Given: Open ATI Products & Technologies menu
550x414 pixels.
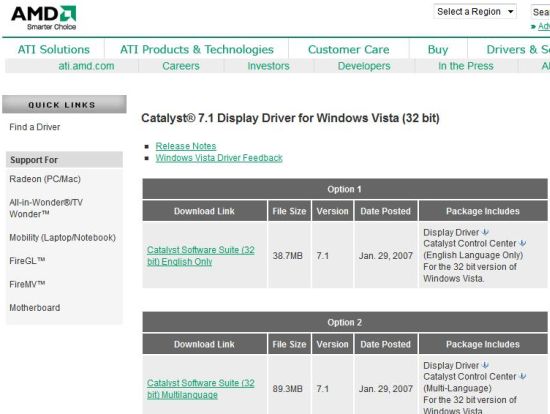Looking at the screenshot, I should coord(196,49).
